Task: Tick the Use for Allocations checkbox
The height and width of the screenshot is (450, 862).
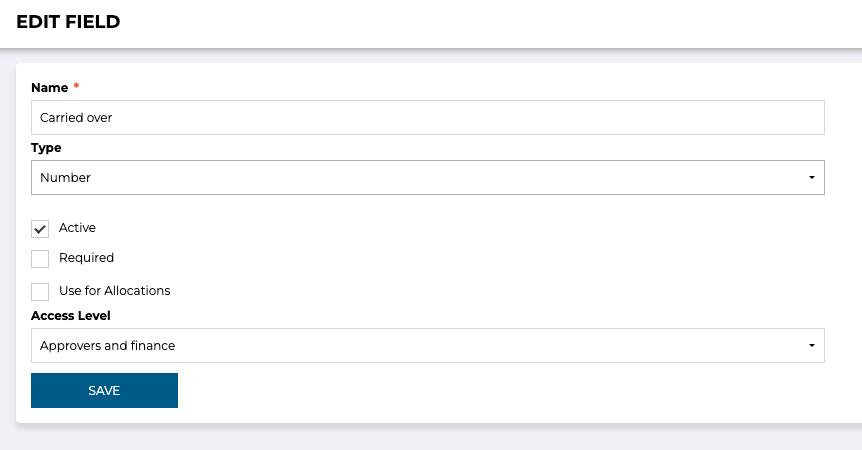Action: pos(40,292)
